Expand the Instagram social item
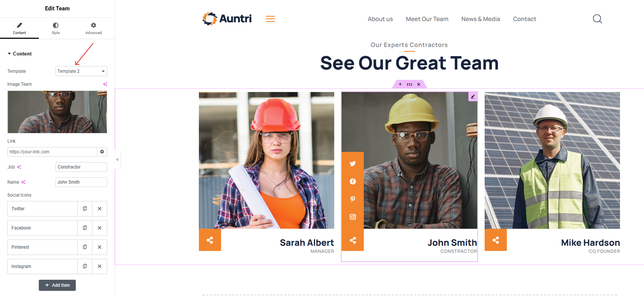 43,266
